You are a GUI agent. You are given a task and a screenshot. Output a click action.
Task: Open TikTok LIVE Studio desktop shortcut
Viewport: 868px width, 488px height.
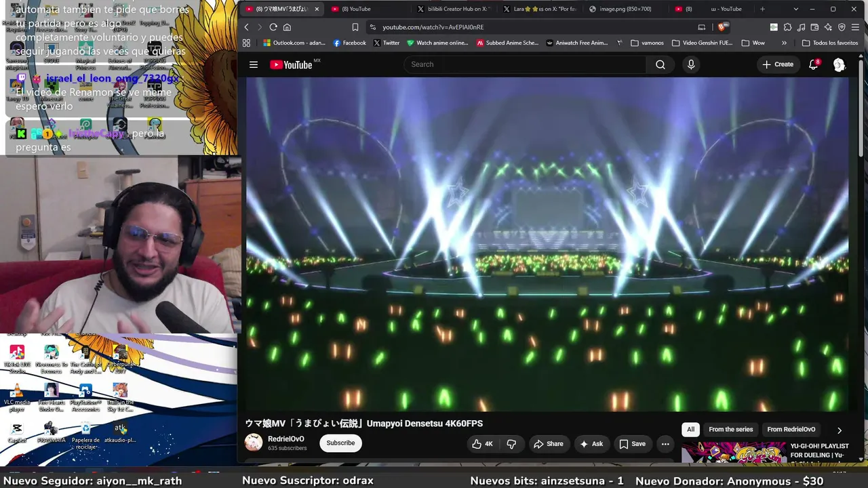(x=17, y=360)
